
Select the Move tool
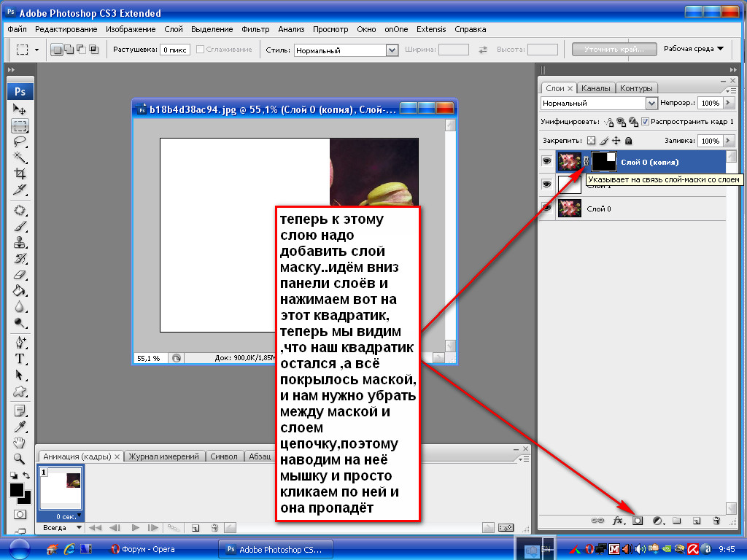click(x=20, y=109)
